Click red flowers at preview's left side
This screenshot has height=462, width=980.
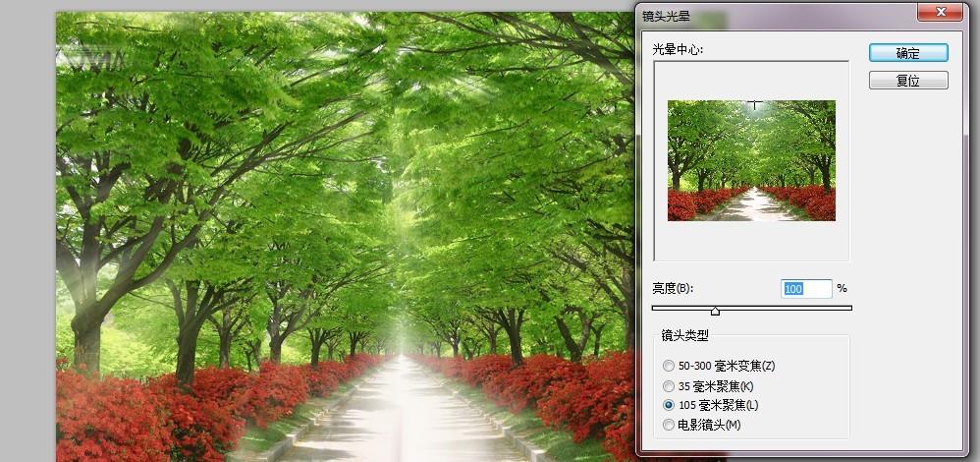coord(683,204)
